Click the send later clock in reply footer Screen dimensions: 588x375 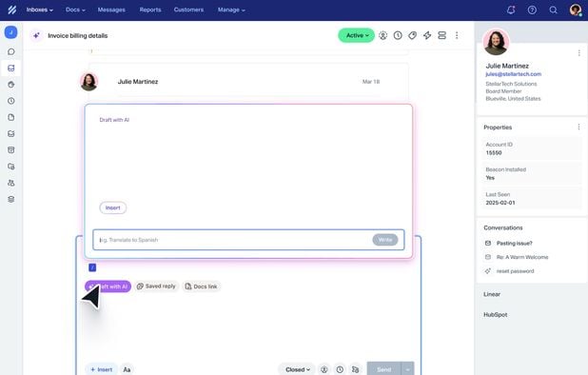[x=340, y=369]
